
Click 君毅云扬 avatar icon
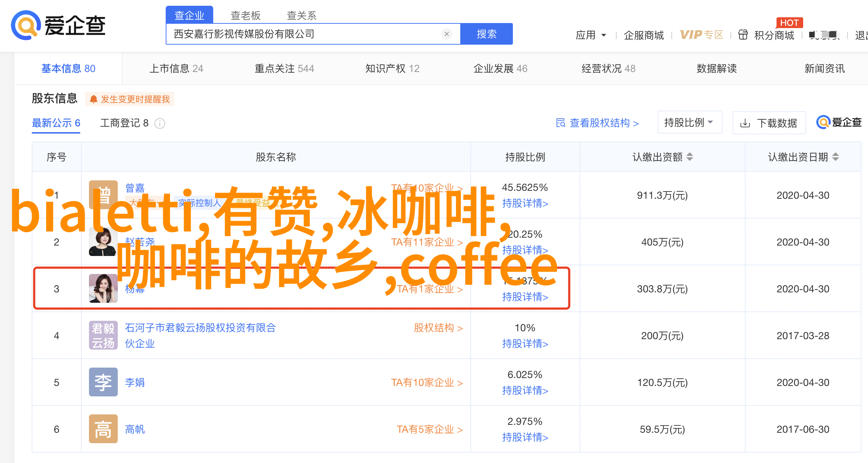click(103, 335)
